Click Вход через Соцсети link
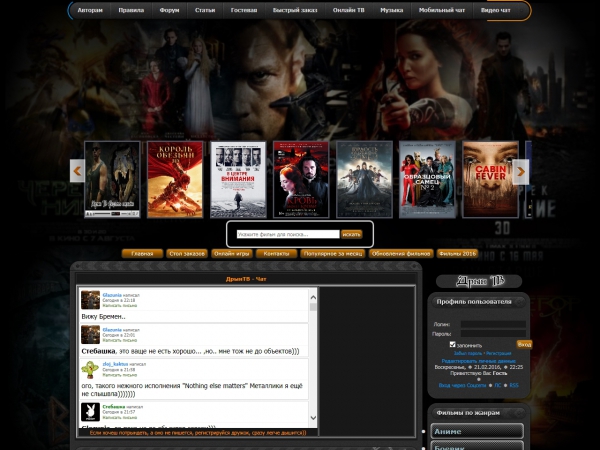The image size is (600, 450). pyautogui.click(x=462, y=385)
